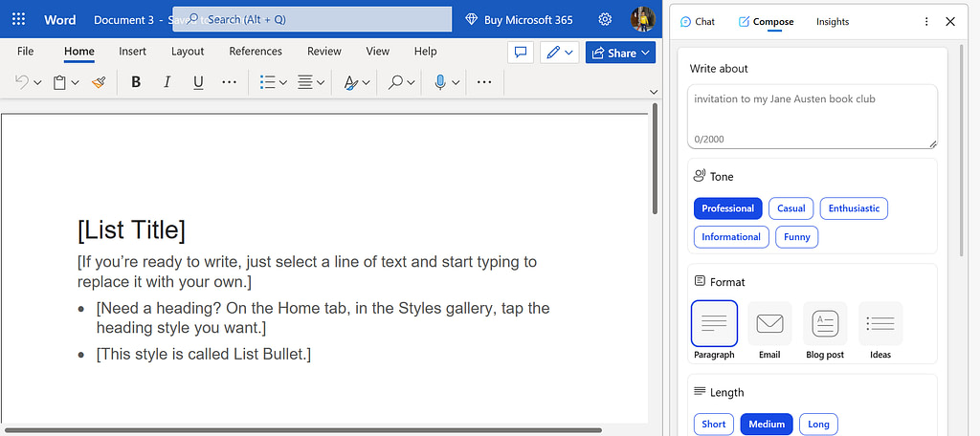Open the File menu
Viewport: 980px width, 436px height.
[26, 52]
